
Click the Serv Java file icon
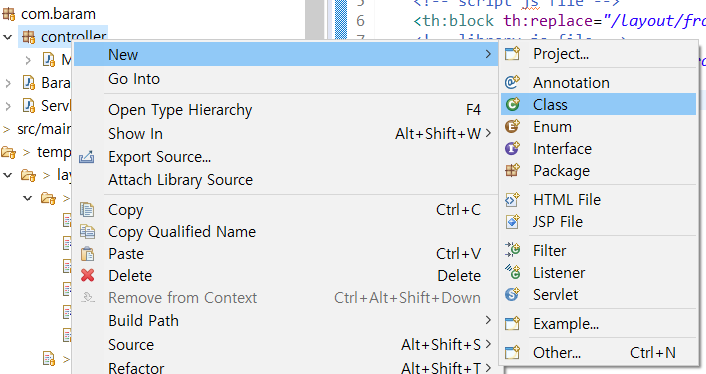click(29, 106)
